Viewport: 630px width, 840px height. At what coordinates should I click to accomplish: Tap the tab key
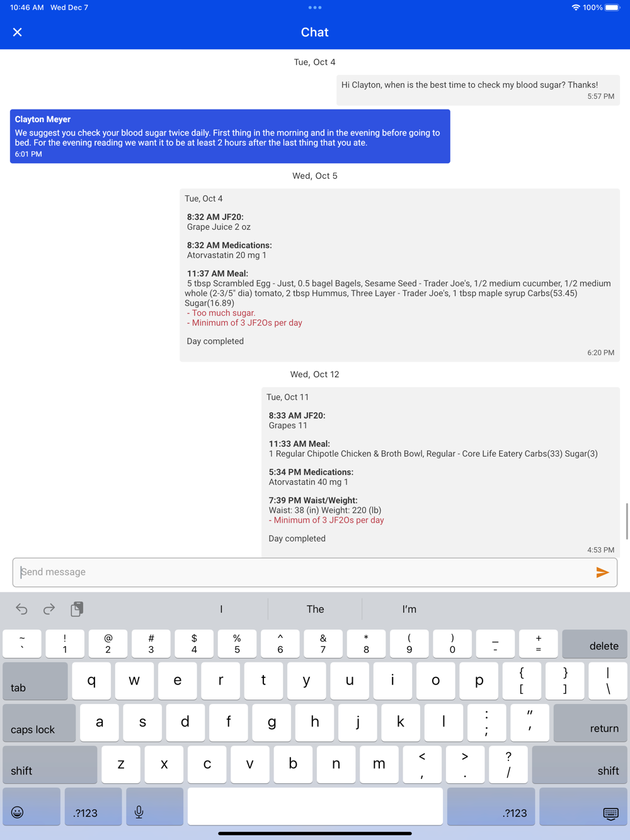pyautogui.click(x=35, y=681)
